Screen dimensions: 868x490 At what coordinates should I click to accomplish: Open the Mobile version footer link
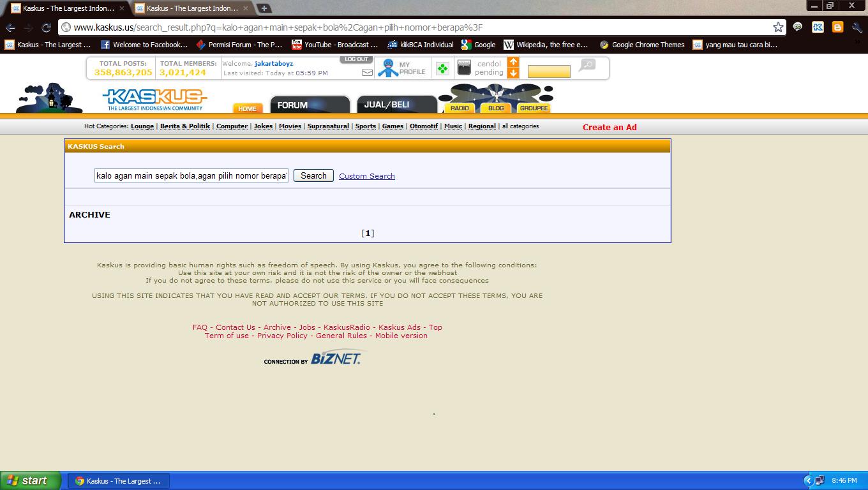click(x=401, y=336)
